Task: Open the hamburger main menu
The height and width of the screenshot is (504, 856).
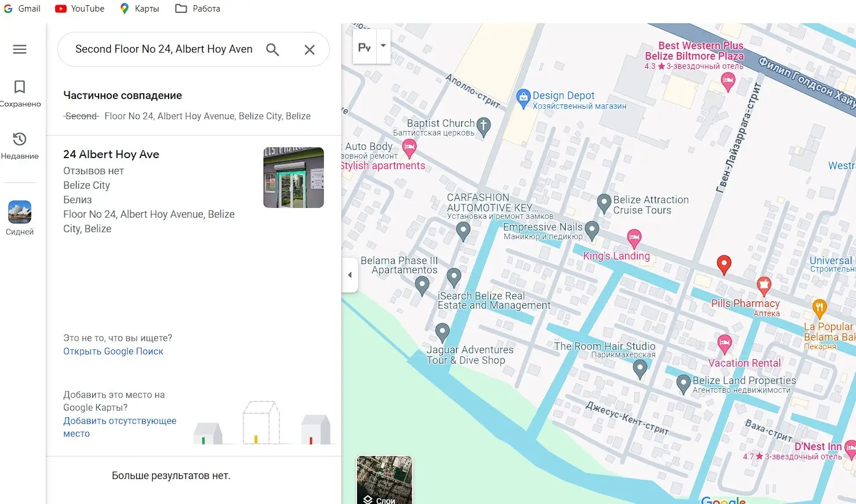Action: [x=20, y=49]
